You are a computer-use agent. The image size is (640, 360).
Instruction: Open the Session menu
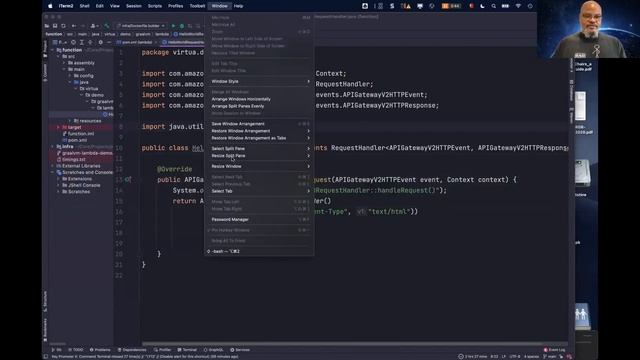tap(133, 6)
